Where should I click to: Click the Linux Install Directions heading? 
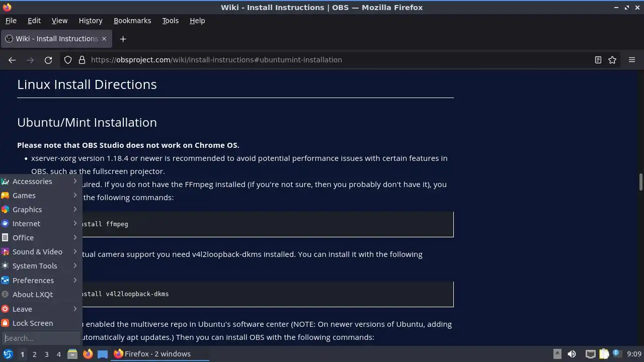[87, 84]
